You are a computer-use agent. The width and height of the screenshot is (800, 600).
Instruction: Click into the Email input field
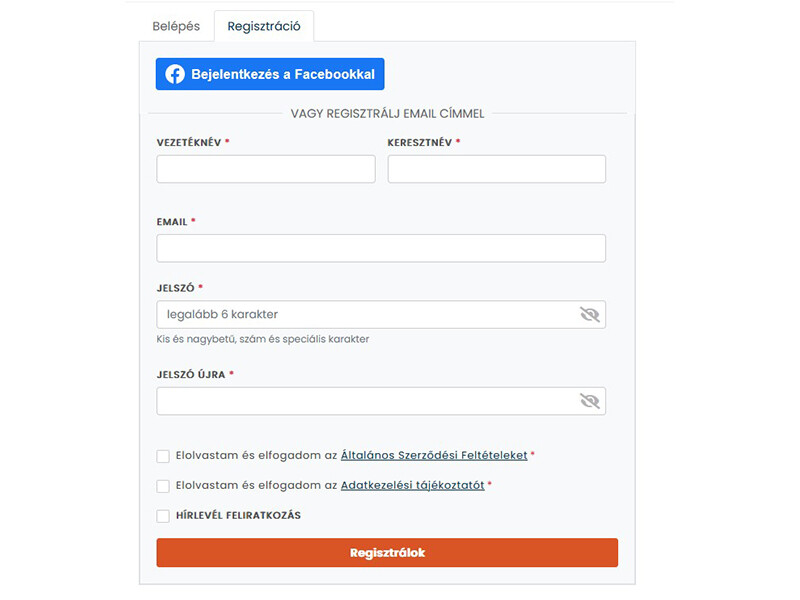click(381, 248)
